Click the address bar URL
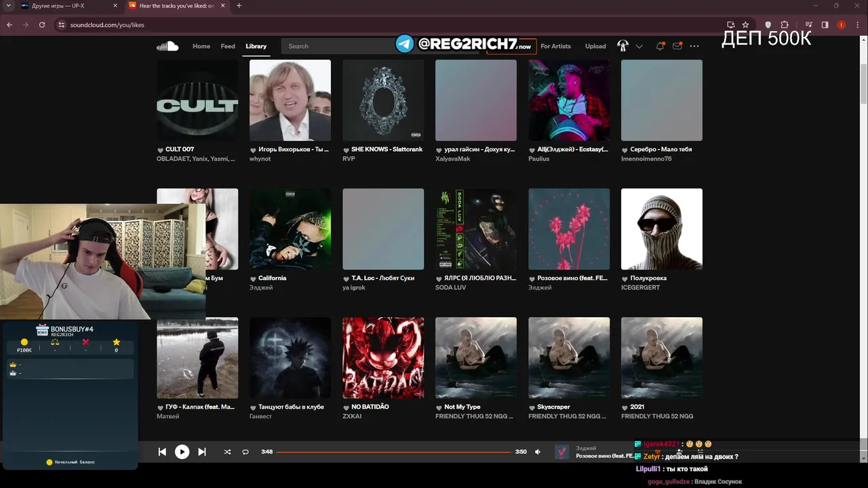Viewport: 868px width, 488px height. [107, 25]
